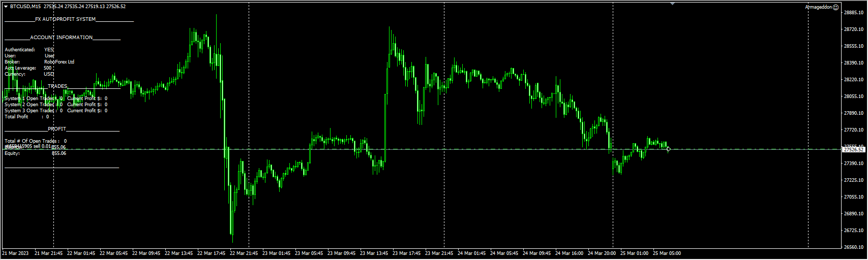Click the 27720.10 price axis label
Image resolution: width=868 pixels, height=260 pixels.
click(854, 130)
